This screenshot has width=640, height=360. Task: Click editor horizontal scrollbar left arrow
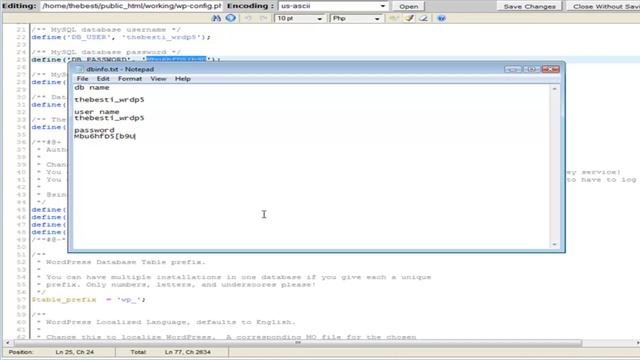[x=7, y=343]
